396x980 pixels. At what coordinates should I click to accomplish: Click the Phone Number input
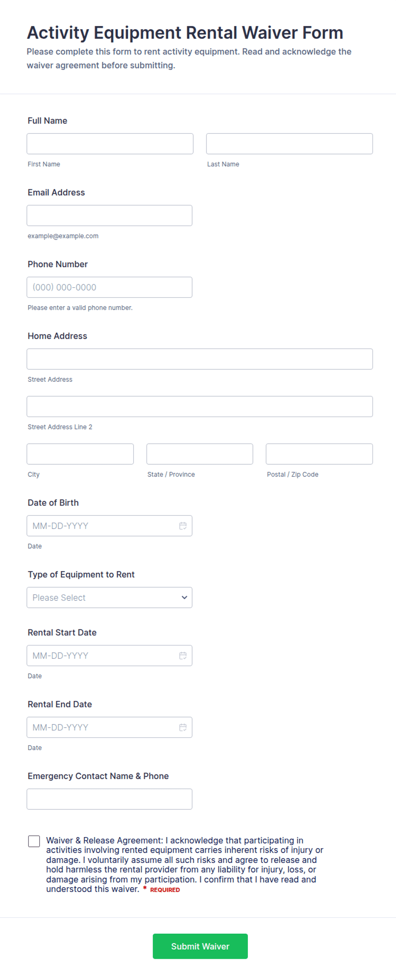tap(109, 287)
